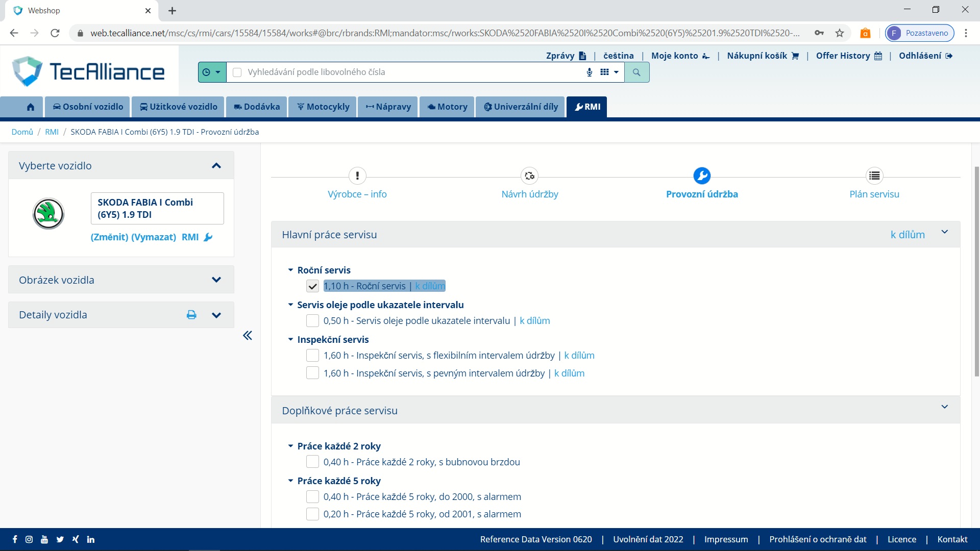Image resolution: width=980 pixels, height=551 pixels.
Task: Click the Provozní údržba wrench icon
Action: (702, 176)
